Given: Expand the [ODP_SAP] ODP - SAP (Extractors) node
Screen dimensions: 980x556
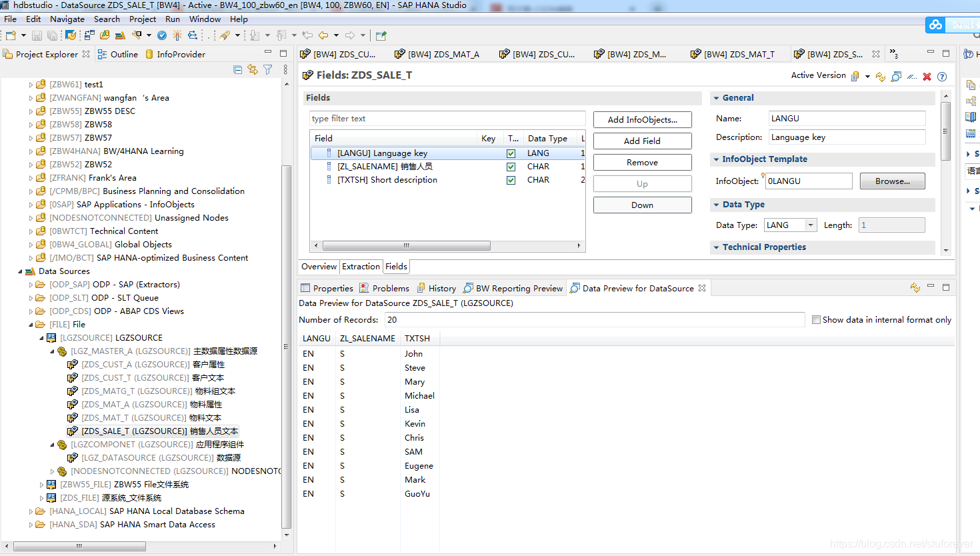Looking at the screenshot, I should 31,285.
